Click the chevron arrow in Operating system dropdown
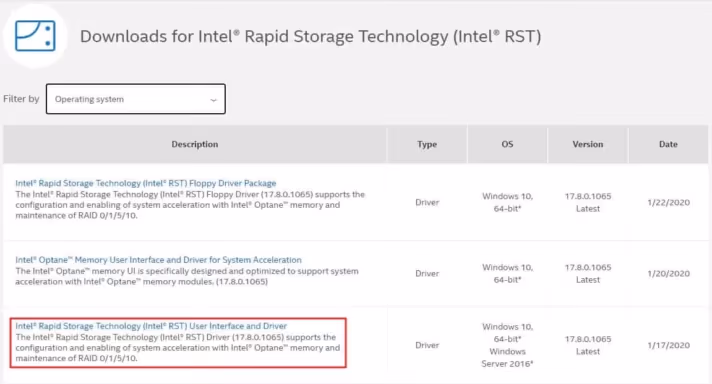The height and width of the screenshot is (384, 712). click(213, 100)
